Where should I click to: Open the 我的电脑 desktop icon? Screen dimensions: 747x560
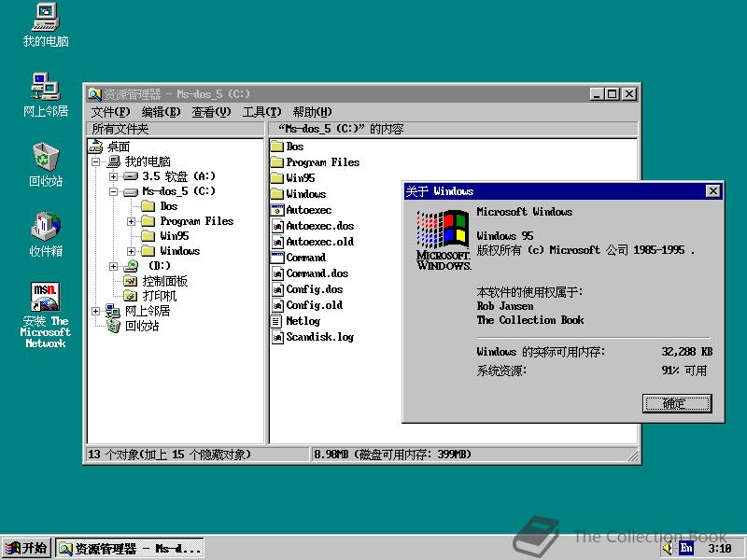46,25
